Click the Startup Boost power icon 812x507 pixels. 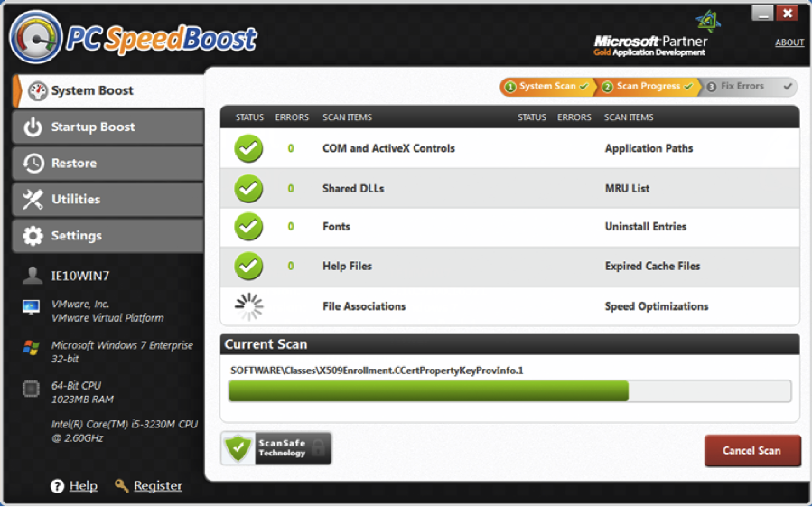tap(33, 127)
